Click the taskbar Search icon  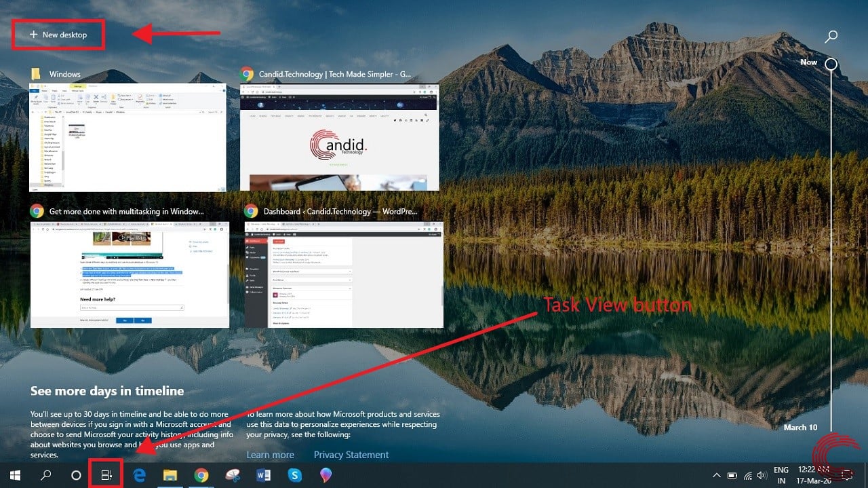pyautogui.click(x=46, y=476)
